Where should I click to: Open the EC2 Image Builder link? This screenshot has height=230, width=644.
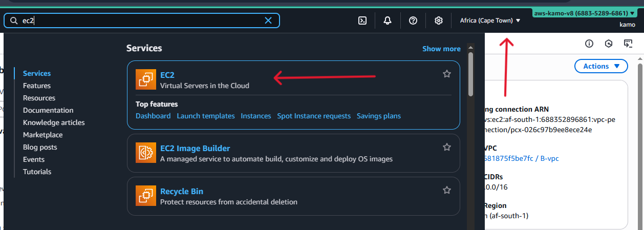(x=195, y=148)
